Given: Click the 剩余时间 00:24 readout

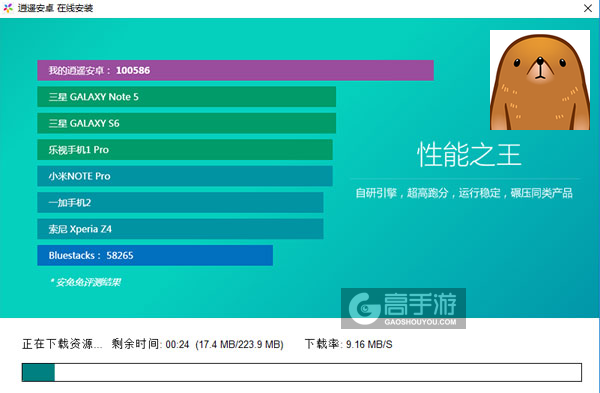Looking at the screenshot, I should (150, 344).
